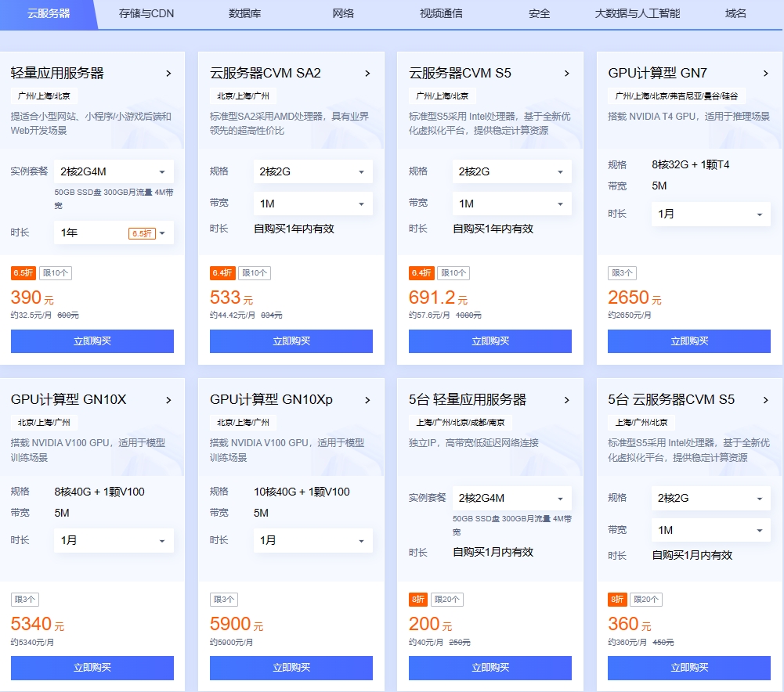Image resolution: width=784 pixels, height=692 pixels.
Task: Open the 5台 轻量应用服务器 arrow icon
Action: (x=566, y=399)
